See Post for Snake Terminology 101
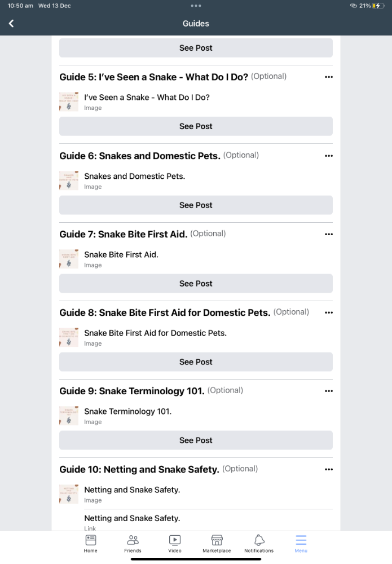The image size is (392, 564). pos(196,440)
